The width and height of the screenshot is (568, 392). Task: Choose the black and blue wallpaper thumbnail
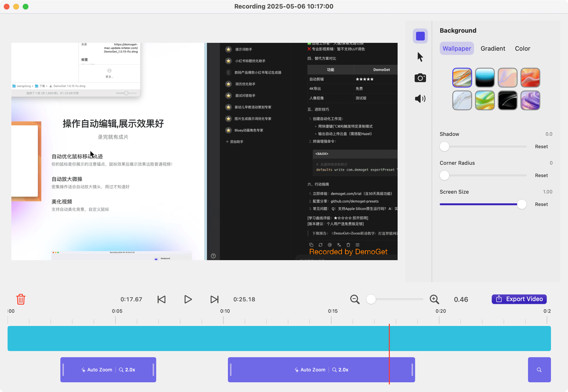[484, 78]
